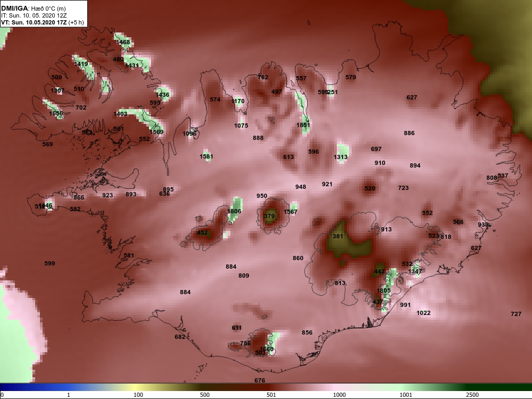The height and width of the screenshot is (399, 532).
Task: Click the 1419 value label
Action: (81, 63)
